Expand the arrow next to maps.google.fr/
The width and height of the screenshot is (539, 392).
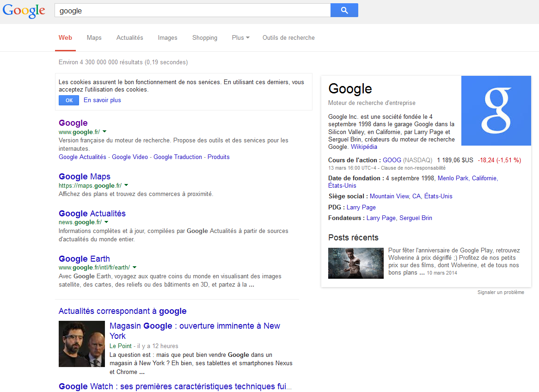[x=126, y=185]
